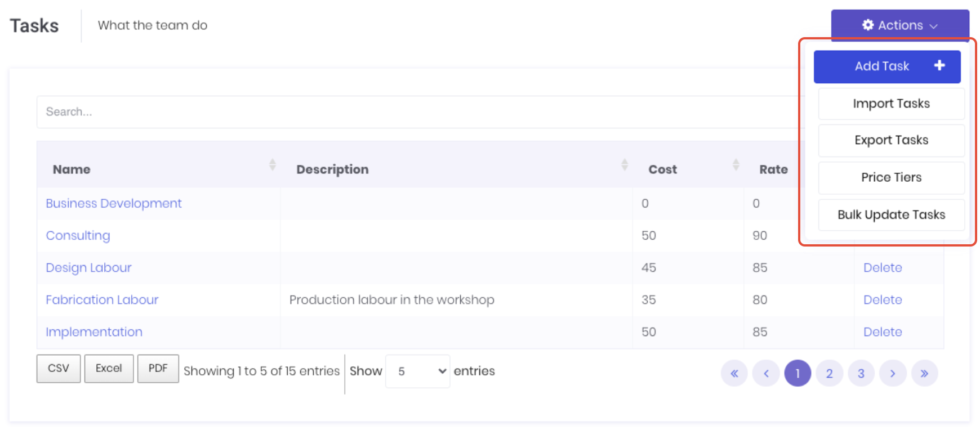Image resolution: width=980 pixels, height=430 pixels.
Task: Go to the first page using double-left arrows
Action: (x=734, y=373)
